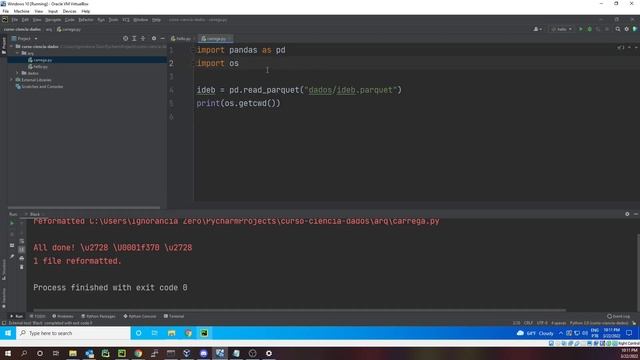Switch to the hello.py editor tab
640x360 pixels.
tap(181, 39)
